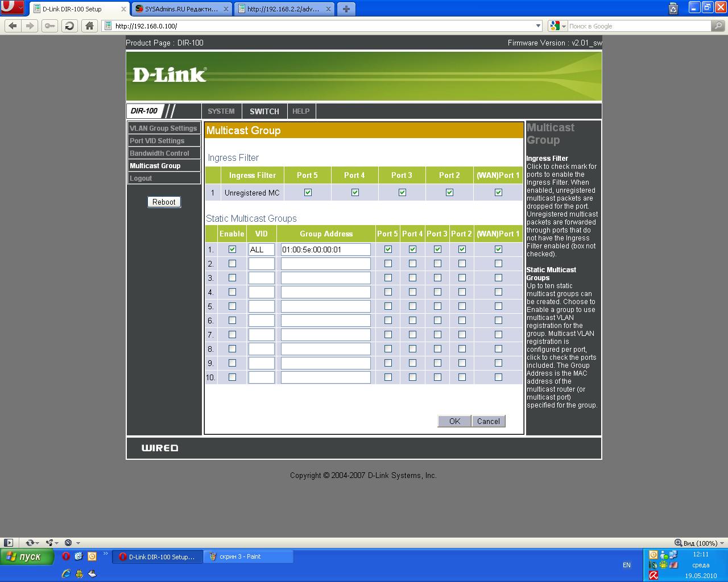This screenshot has height=582, width=728.
Task: Uncheck Ingress Filter for Port 4
Action: coord(355,193)
